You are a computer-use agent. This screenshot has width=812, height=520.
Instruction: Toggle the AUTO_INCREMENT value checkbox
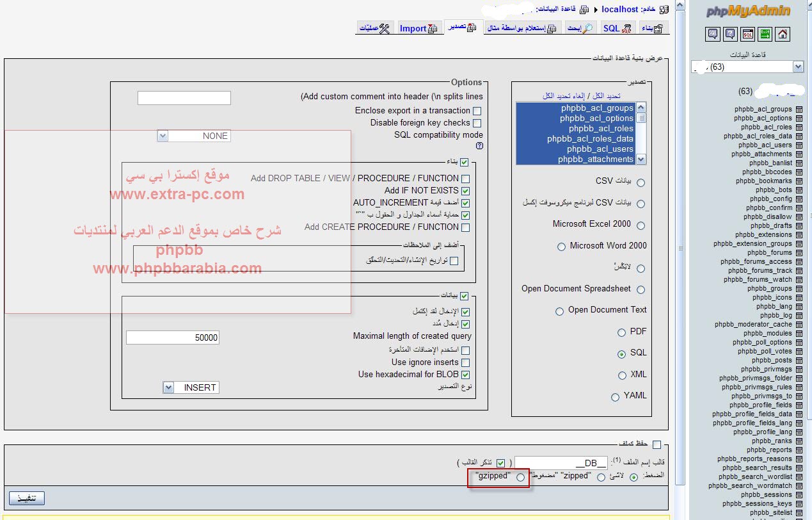pos(465,203)
